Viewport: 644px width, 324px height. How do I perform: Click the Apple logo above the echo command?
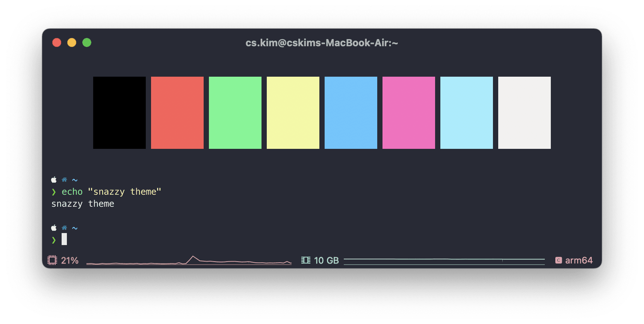(54, 180)
